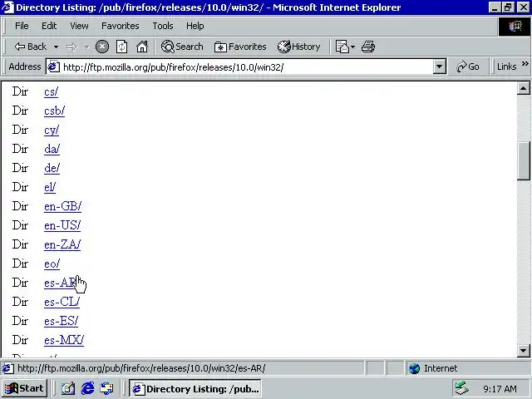Open the csb/ directory link
This screenshot has width=532, height=399.
pyautogui.click(x=54, y=111)
